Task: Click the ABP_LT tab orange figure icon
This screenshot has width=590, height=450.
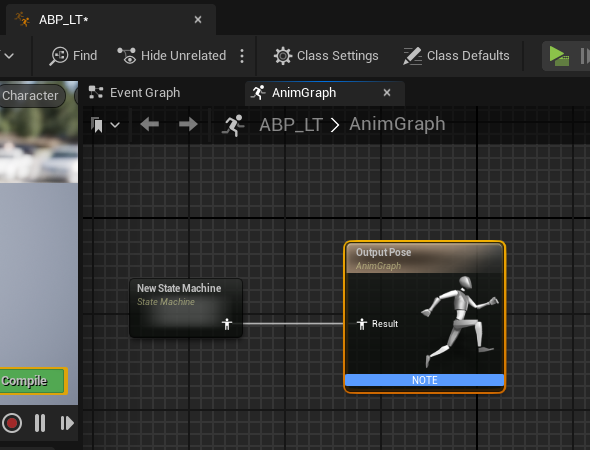Action: point(22,19)
